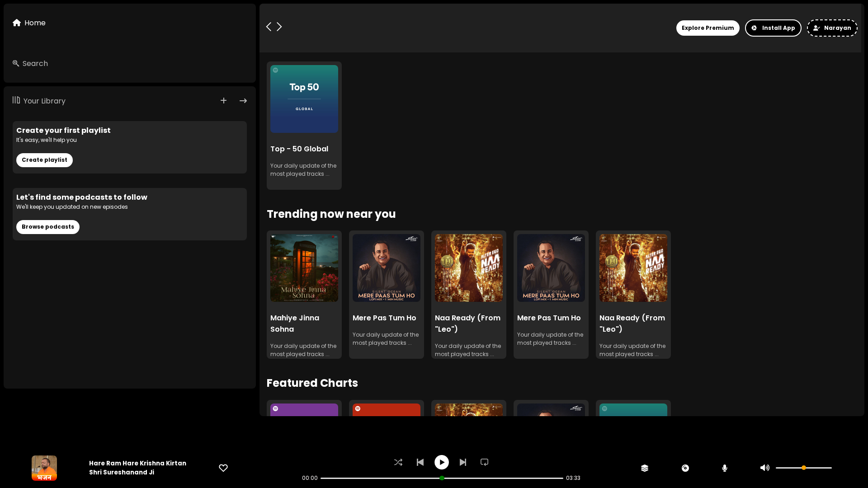Click artist Shri Sureshanand Ji
This screenshot has height=488, width=868.
(x=122, y=472)
